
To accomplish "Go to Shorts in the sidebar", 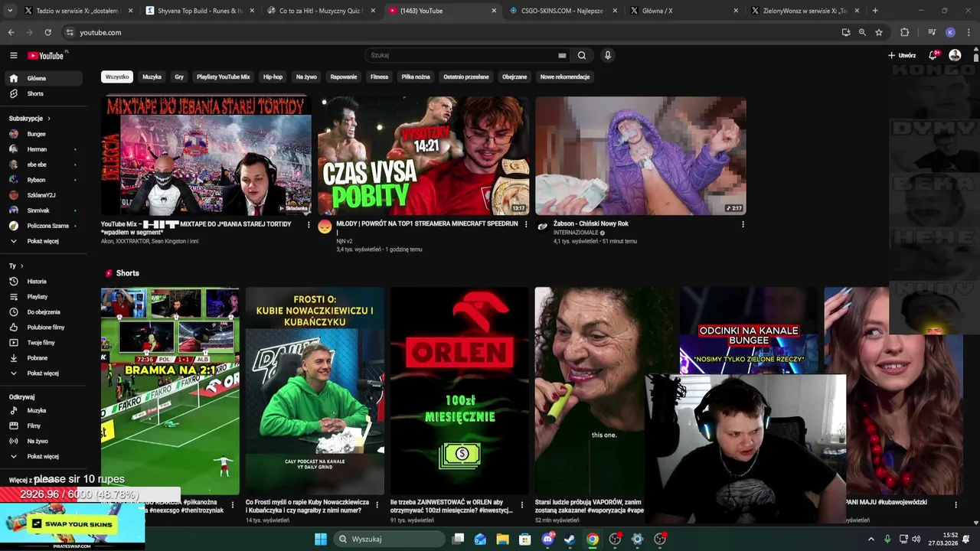I will coord(43,93).
